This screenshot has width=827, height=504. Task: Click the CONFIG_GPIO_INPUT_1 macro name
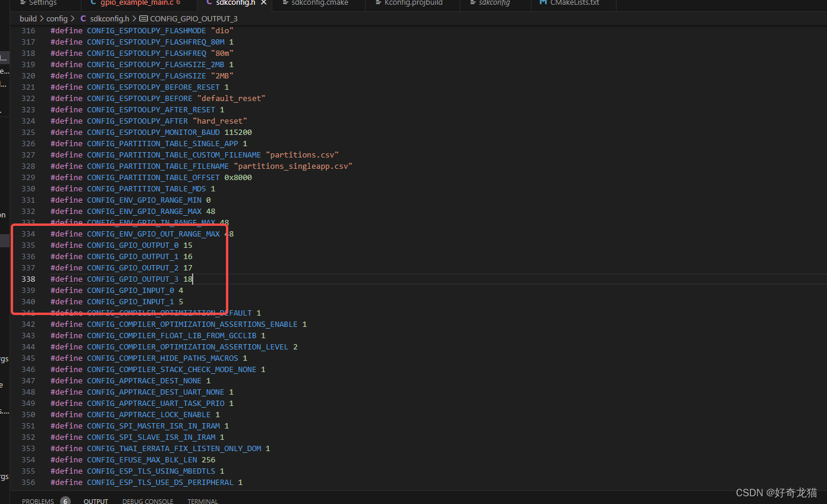click(130, 301)
